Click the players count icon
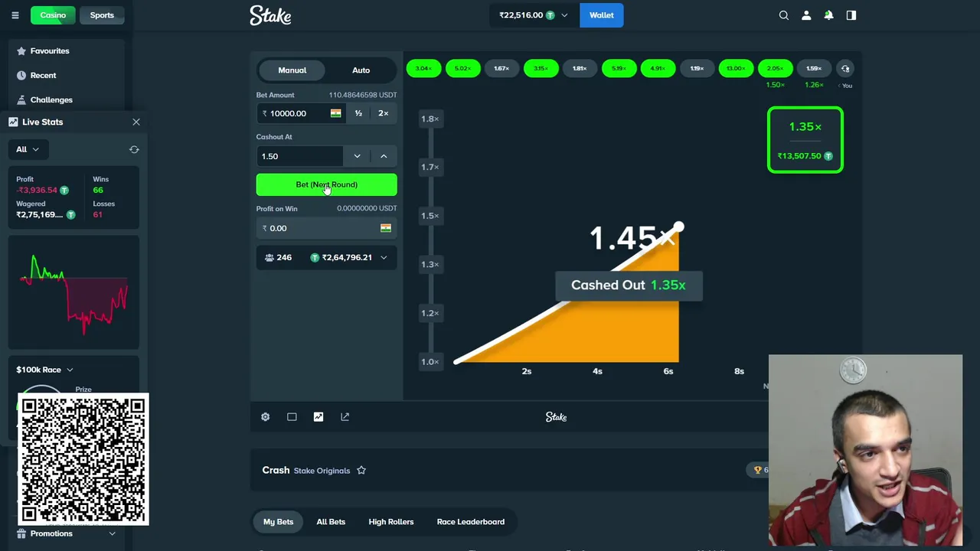 click(x=269, y=258)
